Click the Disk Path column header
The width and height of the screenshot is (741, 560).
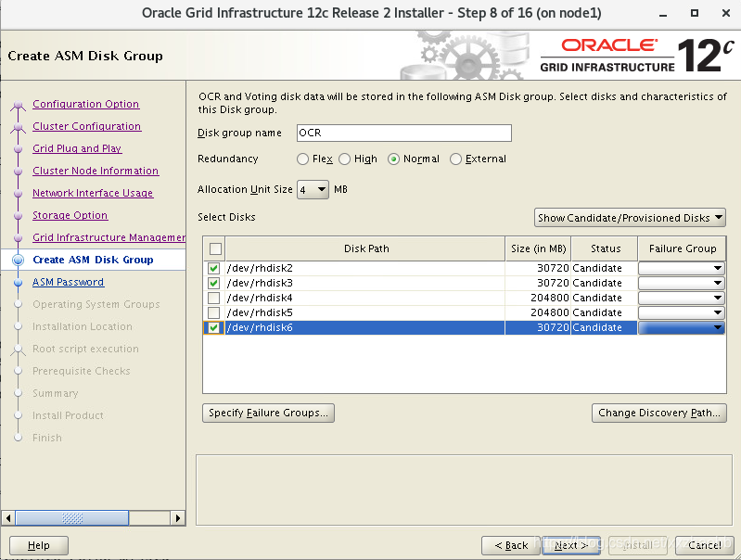[365, 248]
